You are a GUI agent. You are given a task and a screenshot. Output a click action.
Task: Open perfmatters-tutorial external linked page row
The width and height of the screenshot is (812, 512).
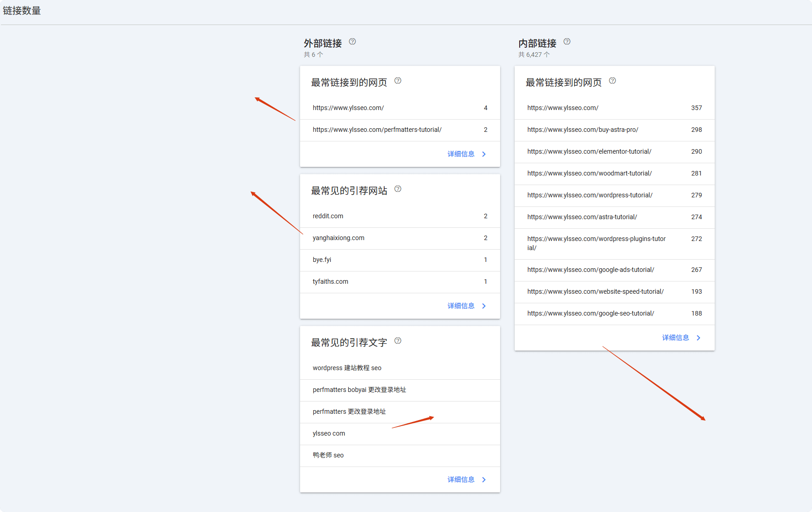point(400,130)
